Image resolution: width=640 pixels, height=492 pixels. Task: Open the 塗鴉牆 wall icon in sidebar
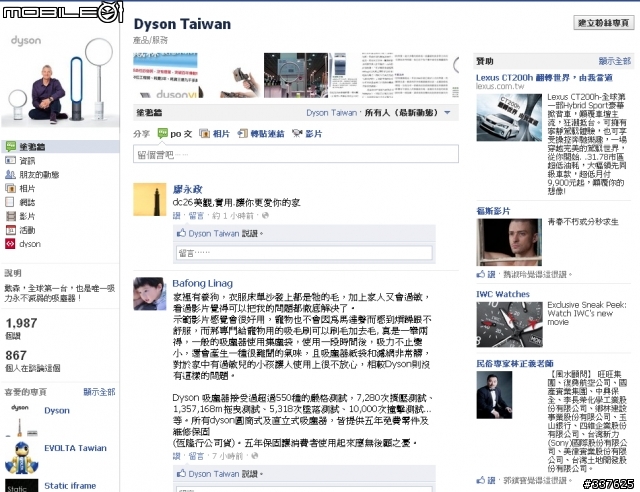coord(11,146)
